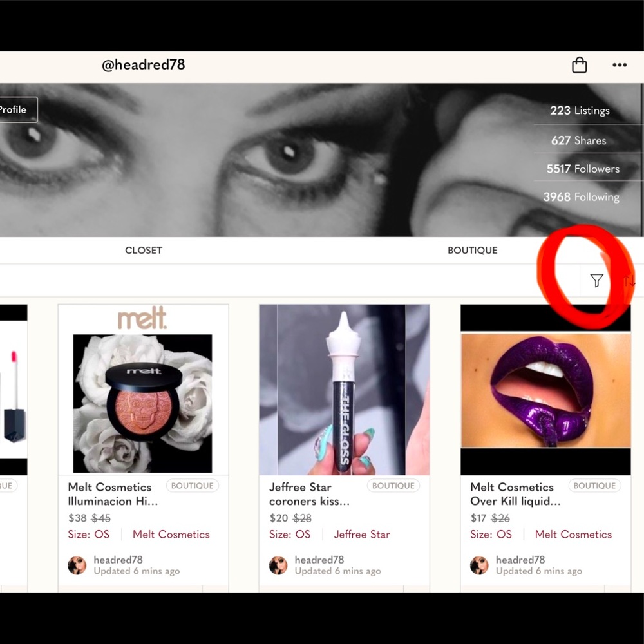View the 627 Shares stat
The width and height of the screenshot is (644, 644).
point(578,140)
